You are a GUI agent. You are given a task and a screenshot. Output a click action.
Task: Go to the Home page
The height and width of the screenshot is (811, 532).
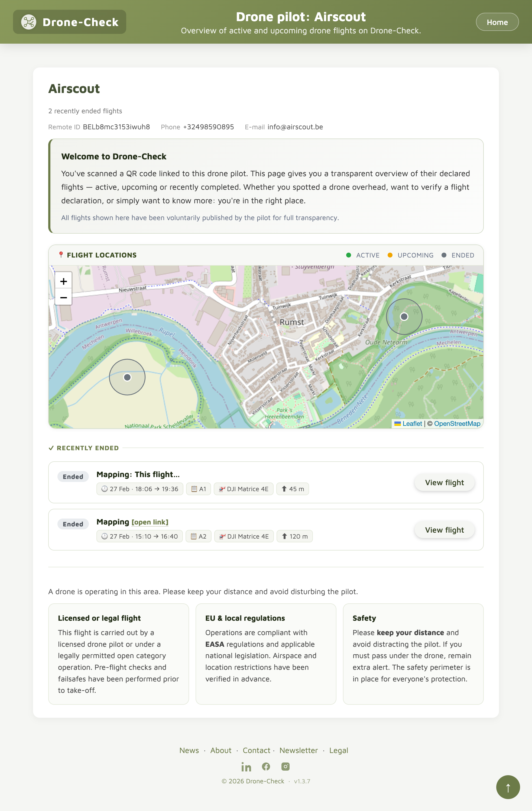pyautogui.click(x=497, y=22)
